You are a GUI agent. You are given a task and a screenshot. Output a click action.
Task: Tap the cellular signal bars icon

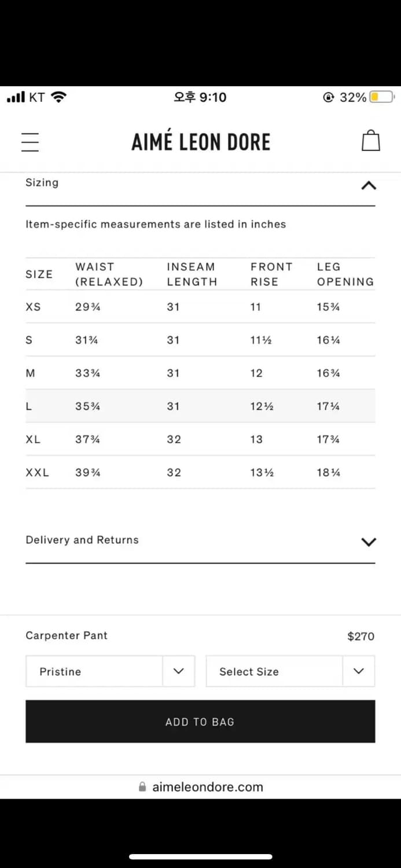(x=16, y=98)
